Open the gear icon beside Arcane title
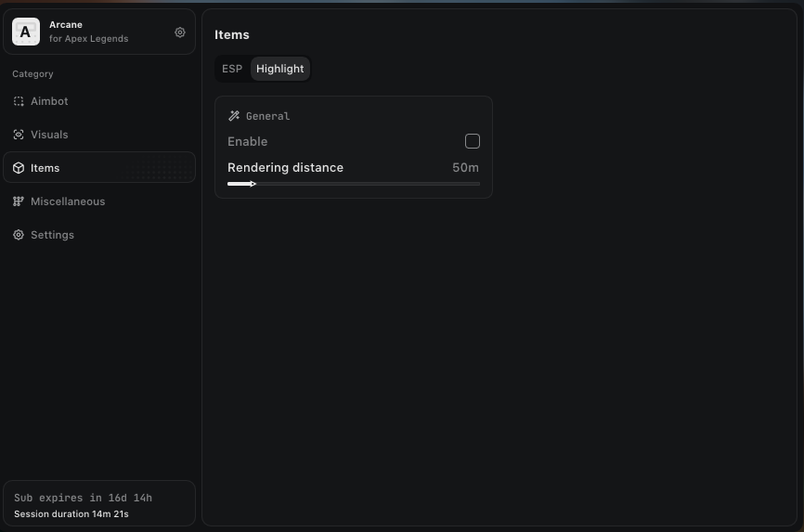Image resolution: width=804 pixels, height=532 pixels. (x=180, y=32)
